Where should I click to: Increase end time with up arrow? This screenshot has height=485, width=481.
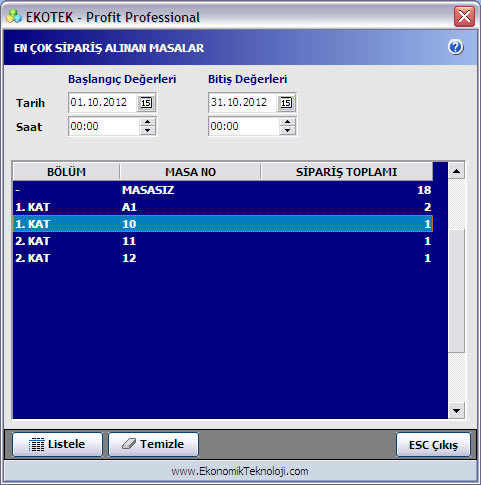coord(287,122)
